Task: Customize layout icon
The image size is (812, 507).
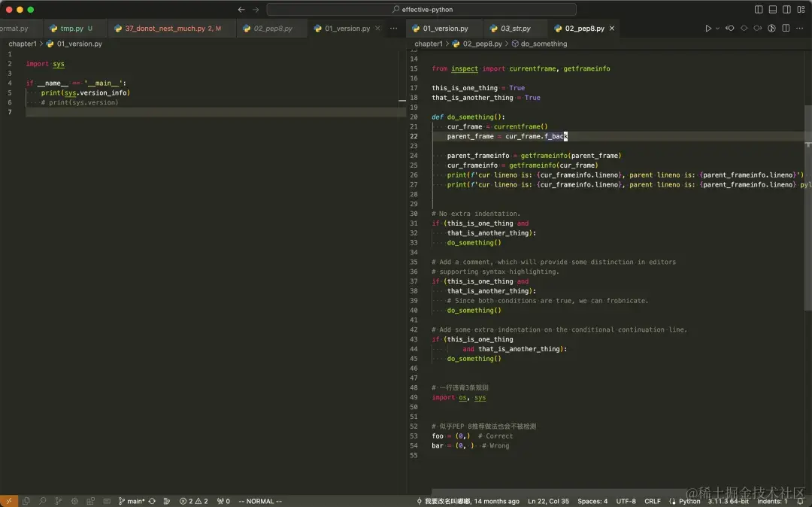Action: tap(801, 9)
